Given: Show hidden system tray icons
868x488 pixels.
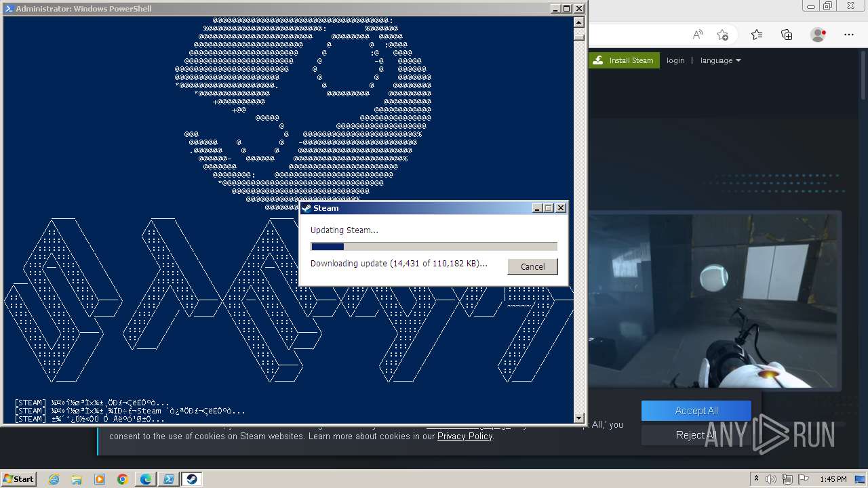Looking at the screenshot, I should [x=756, y=479].
